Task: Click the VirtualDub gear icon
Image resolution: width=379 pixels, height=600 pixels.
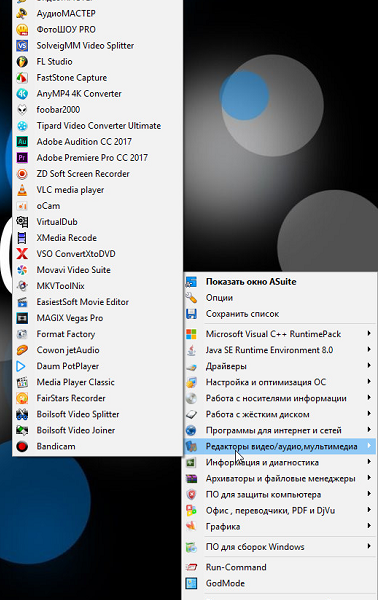Action: tap(22, 222)
